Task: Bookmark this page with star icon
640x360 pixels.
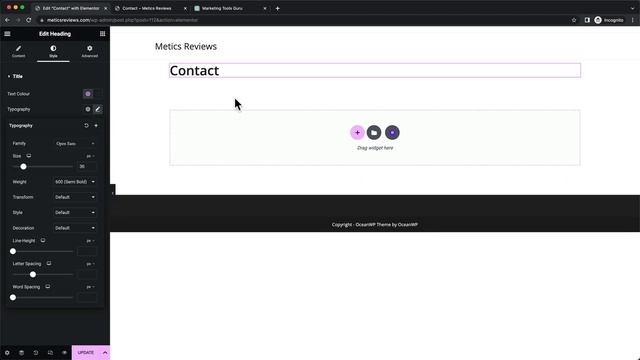Action: click(574, 20)
